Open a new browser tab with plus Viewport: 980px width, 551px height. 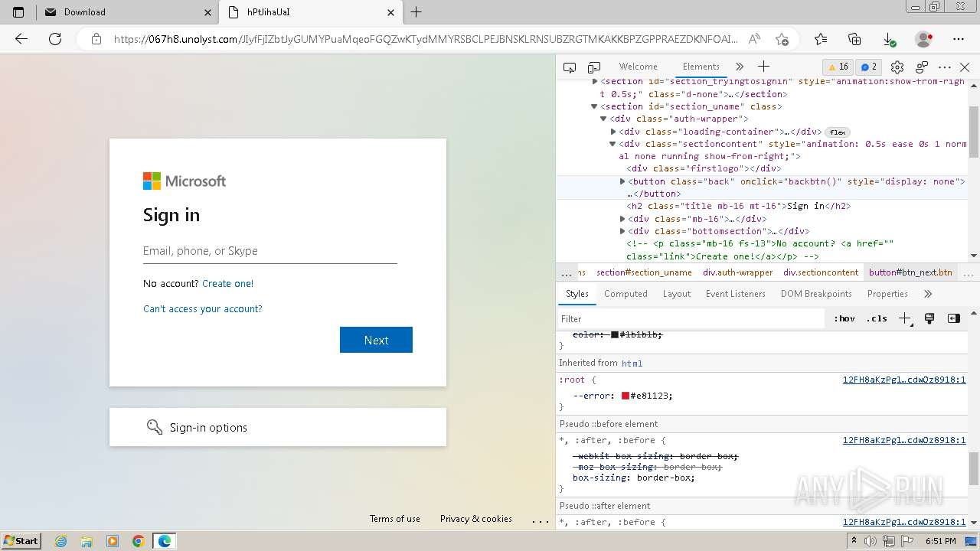[x=416, y=12]
